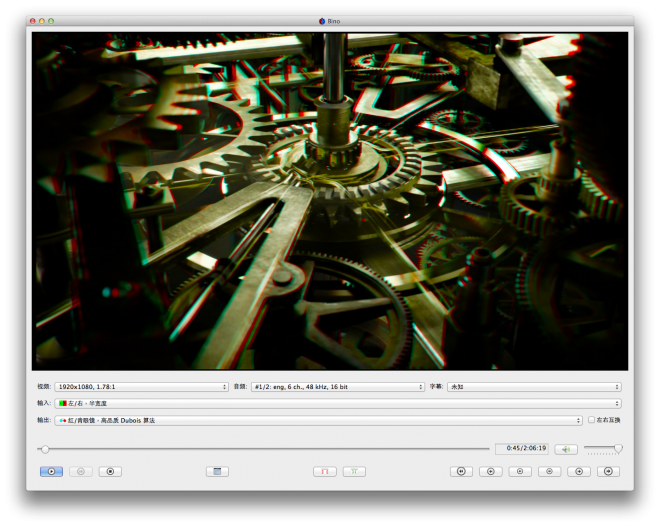Toggle fullscreen mode button
This screenshot has width=660, height=527.
coord(217,471)
